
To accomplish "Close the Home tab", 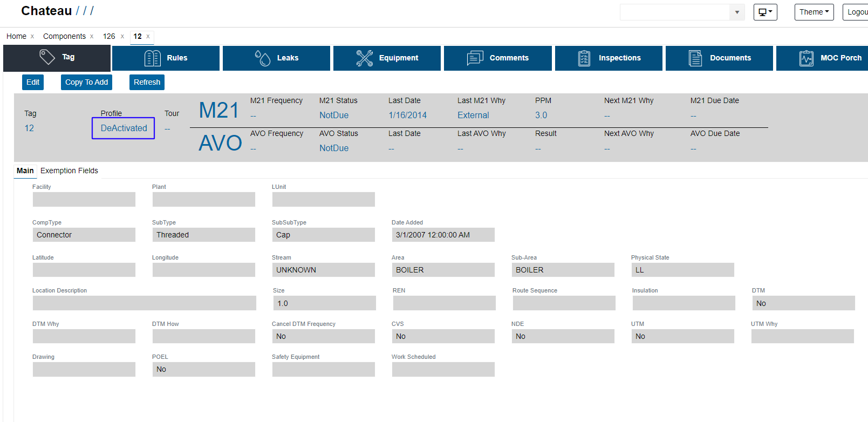I will (x=32, y=37).
